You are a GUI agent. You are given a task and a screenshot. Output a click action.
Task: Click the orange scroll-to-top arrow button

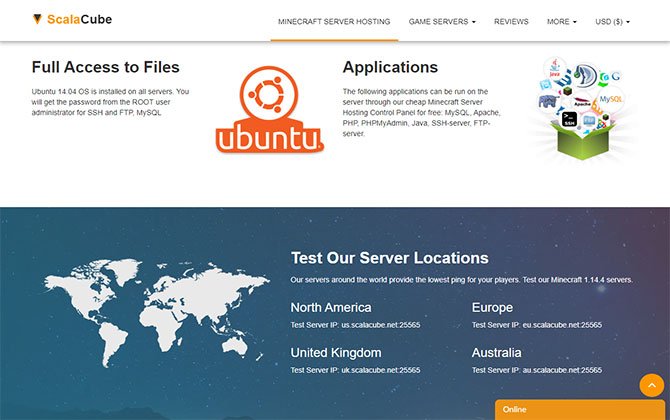(652, 385)
